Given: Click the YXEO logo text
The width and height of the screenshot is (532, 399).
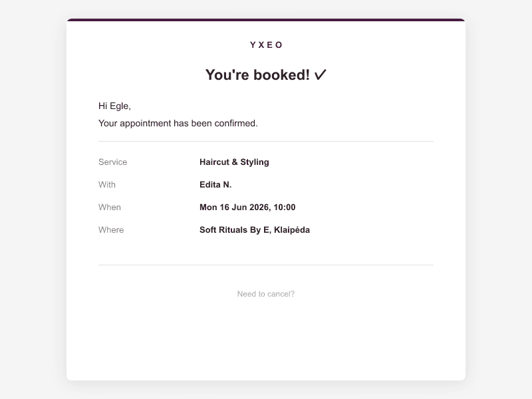Looking at the screenshot, I should (x=267, y=45).
